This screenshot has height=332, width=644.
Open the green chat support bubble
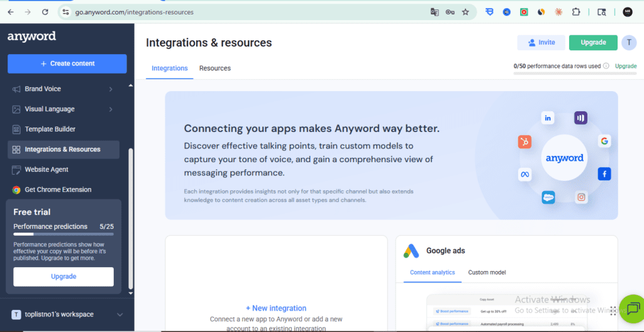(x=633, y=309)
